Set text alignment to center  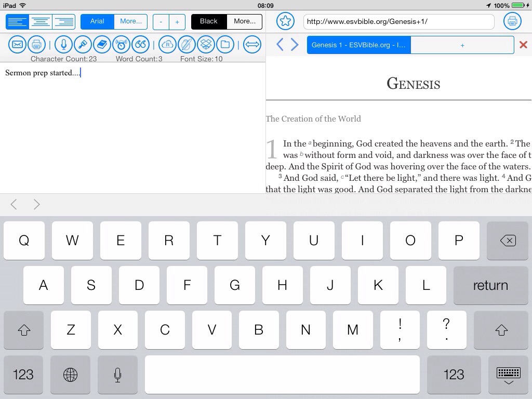point(41,22)
